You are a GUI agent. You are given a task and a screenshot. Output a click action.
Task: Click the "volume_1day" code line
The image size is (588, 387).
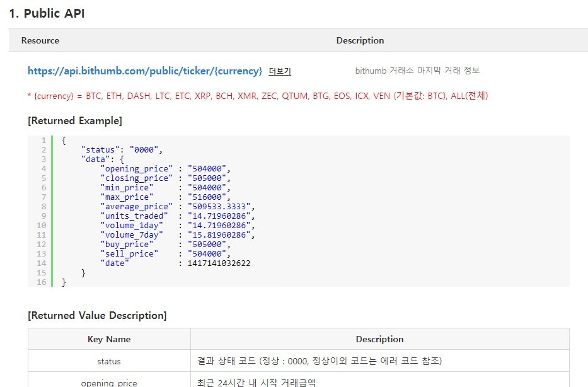[178, 226]
